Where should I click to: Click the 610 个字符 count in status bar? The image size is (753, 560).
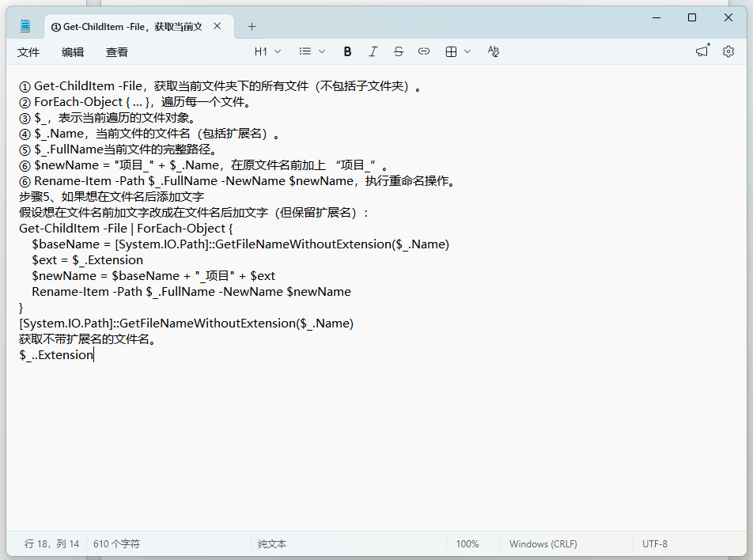[116, 543]
